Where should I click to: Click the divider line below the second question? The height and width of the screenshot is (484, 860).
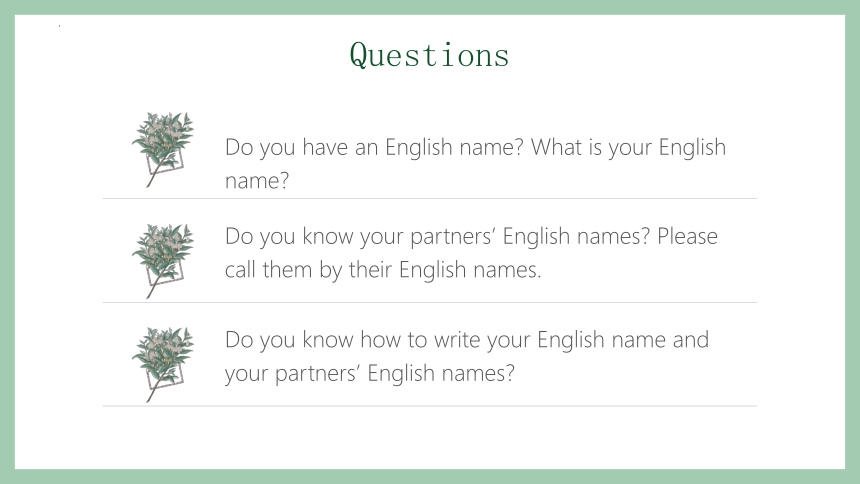point(429,302)
